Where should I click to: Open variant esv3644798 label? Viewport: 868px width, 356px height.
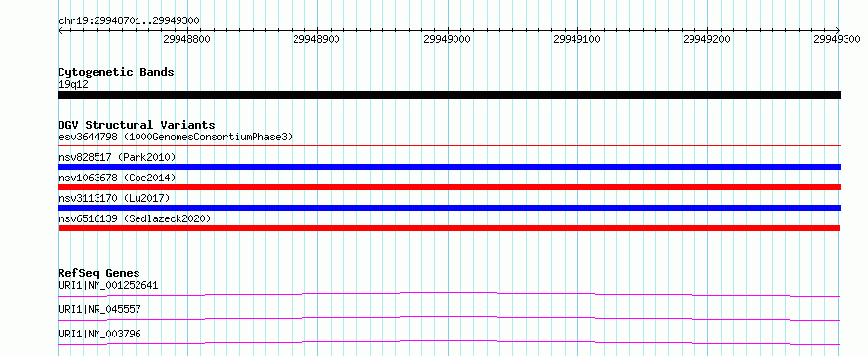pos(176,137)
